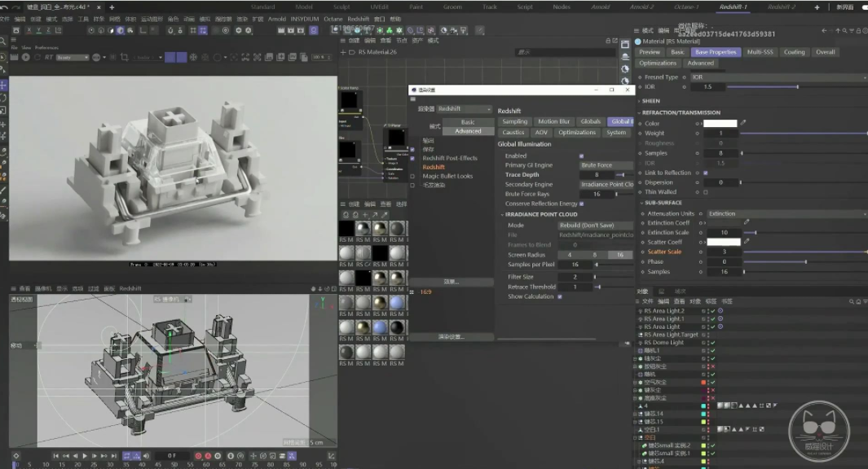
Task: Start Redshift RenderView render play icon
Action: click(25, 57)
